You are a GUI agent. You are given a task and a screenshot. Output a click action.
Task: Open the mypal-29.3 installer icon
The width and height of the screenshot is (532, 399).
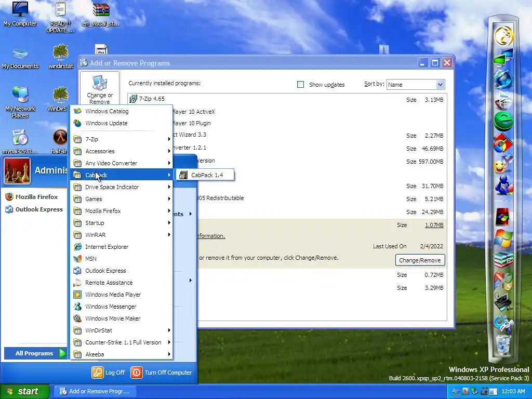[20, 141]
